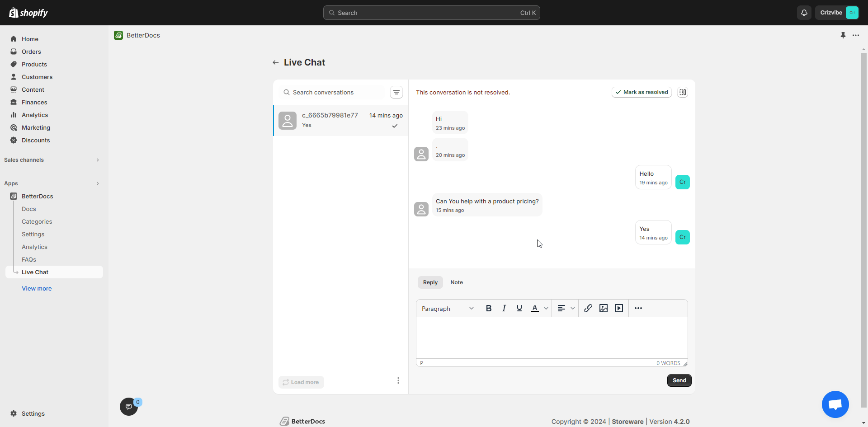This screenshot has width=868, height=427.
Task: Insert a video into the reply
Action: coord(619,308)
